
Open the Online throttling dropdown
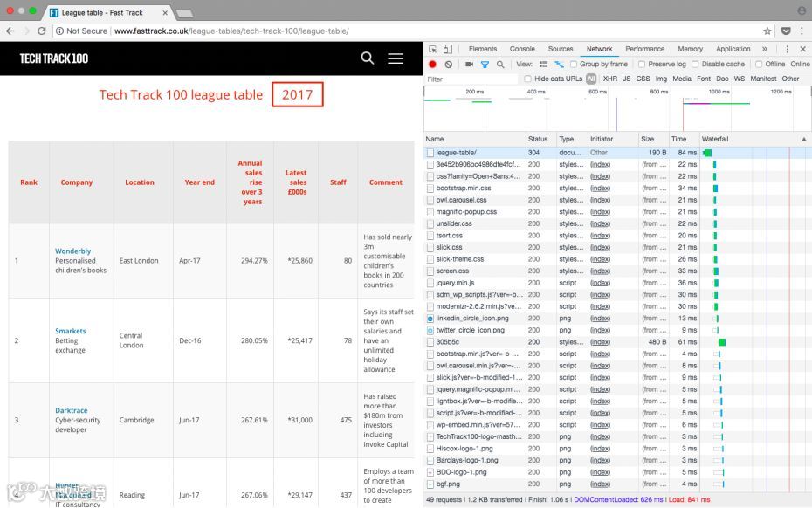click(x=800, y=65)
